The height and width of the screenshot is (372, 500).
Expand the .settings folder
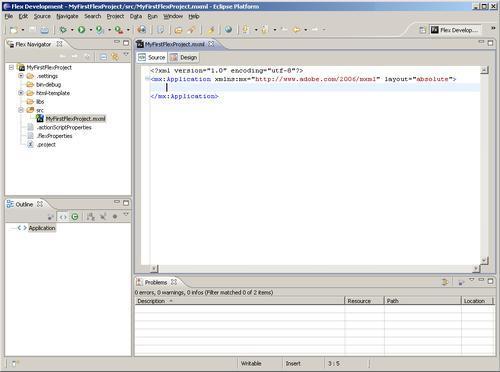[21, 76]
